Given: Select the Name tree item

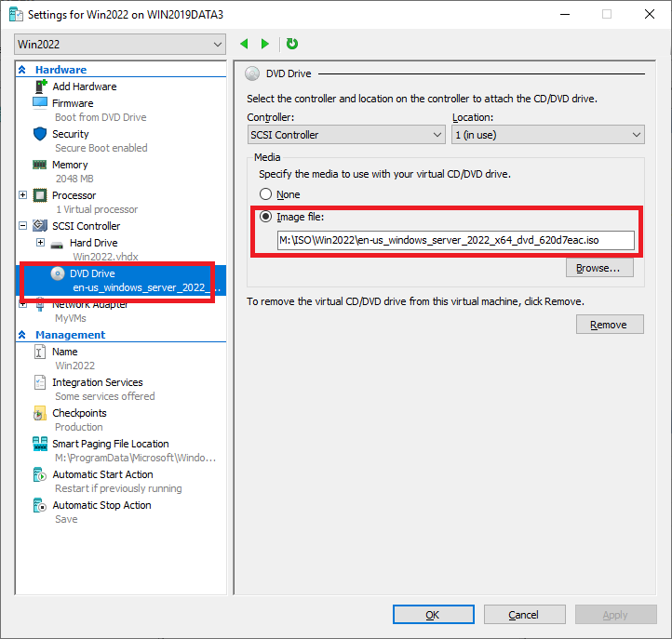Looking at the screenshot, I should tap(65, 352).
